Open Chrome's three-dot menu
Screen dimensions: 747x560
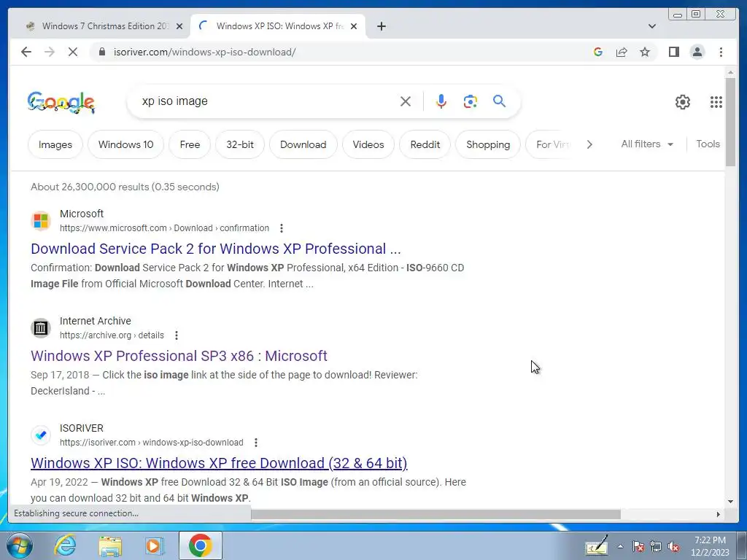721,52
